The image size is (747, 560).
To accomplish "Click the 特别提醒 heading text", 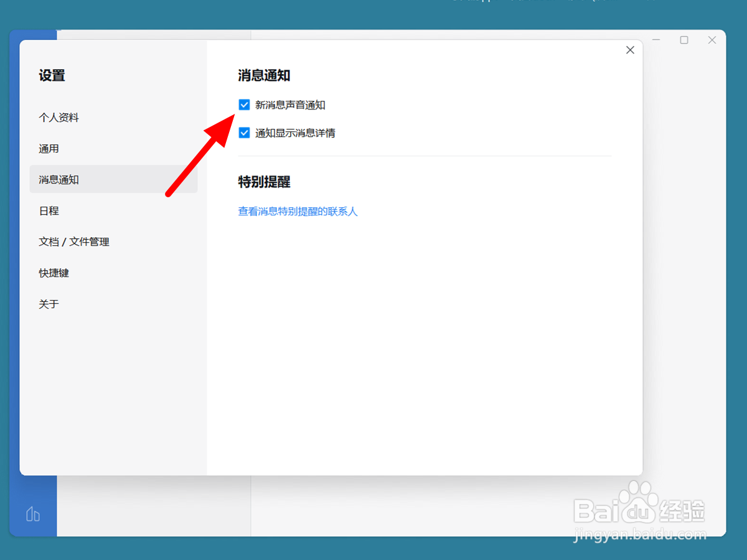I will click(264, 182).
